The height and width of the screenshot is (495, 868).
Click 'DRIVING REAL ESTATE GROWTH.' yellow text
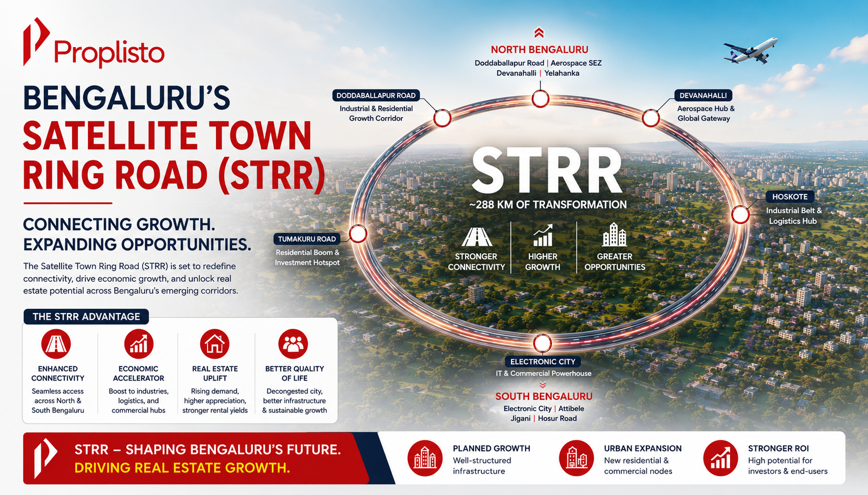click(182, 468)
